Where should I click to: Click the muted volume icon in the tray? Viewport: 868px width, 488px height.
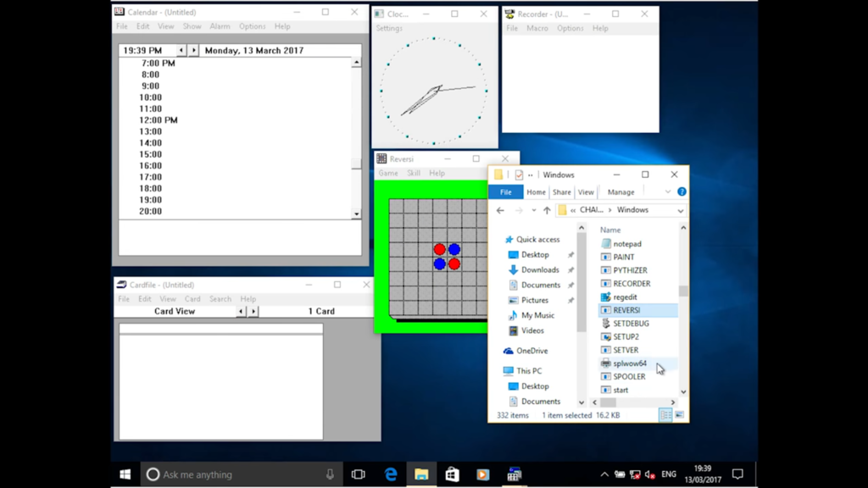[648, 474]
